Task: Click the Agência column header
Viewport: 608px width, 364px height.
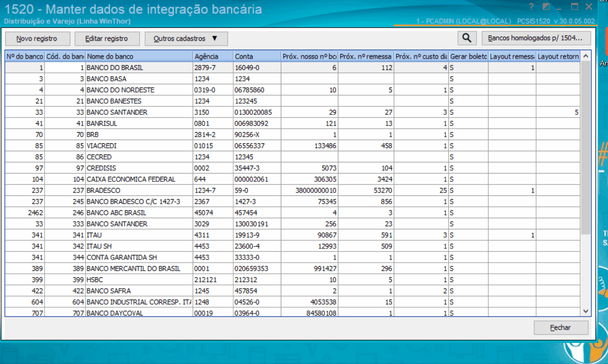Action: pos(213,56)
